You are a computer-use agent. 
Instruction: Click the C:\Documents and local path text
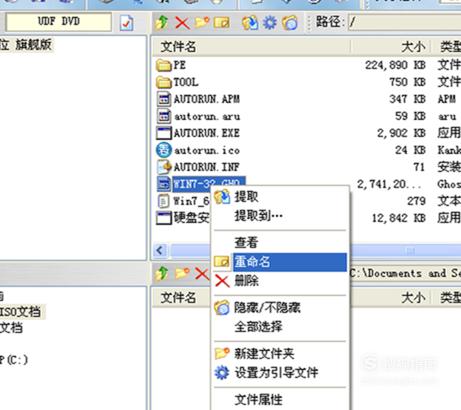[x=405, y=273]
